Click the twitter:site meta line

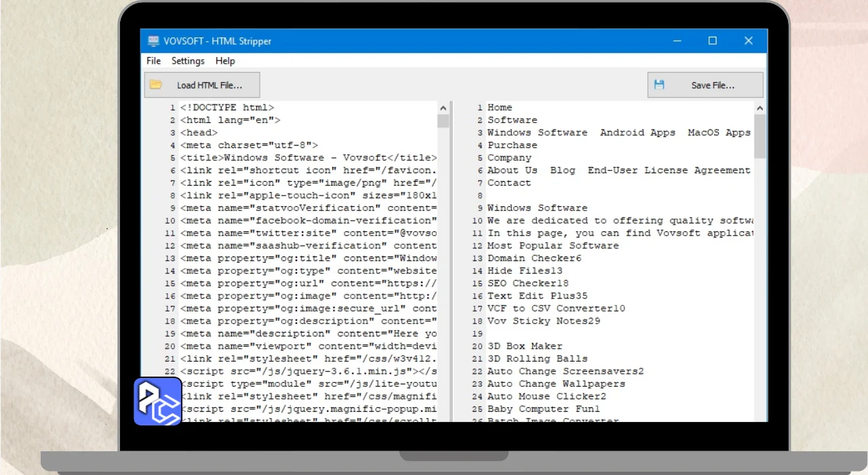point(309,233)
